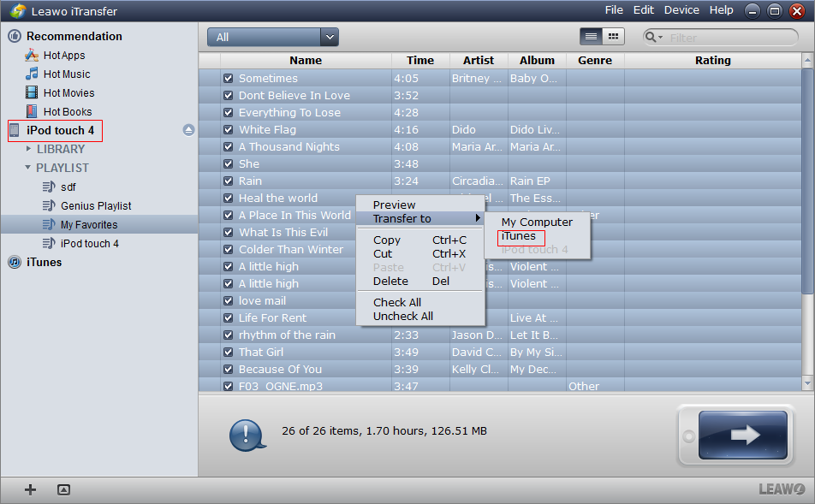Sort list by Time column
The height and width of the screenshot is (504, 815).
(x=420, y=60)
